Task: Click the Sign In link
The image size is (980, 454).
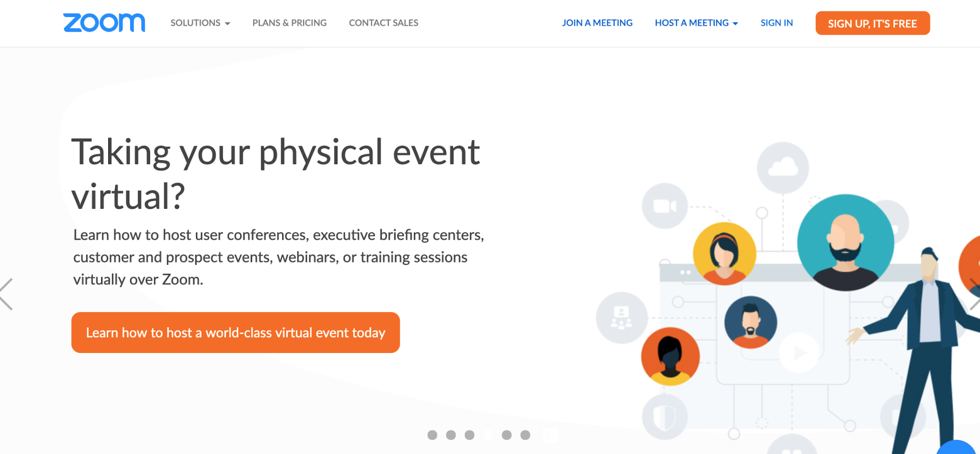Action: point(776,23)
